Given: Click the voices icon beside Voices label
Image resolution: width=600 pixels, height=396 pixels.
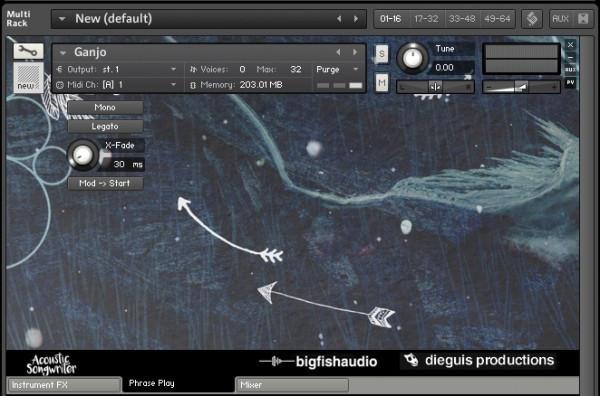Looking at the screenshot, I should [193, 69].
